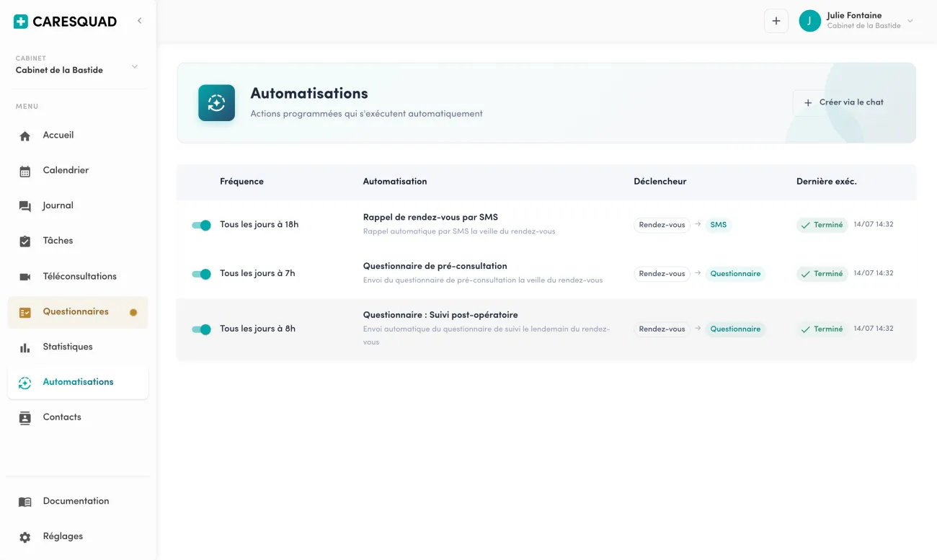The height and width of the screenshot is (560, 937).
Task: Click the Journal chat bubbles icon
Action: click(25, 206)
